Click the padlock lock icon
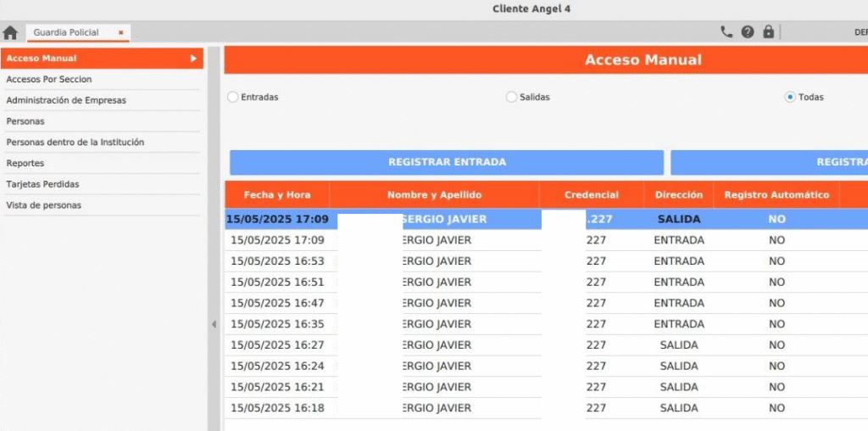This screenshot has height=431, width=868. click(768, 32)
